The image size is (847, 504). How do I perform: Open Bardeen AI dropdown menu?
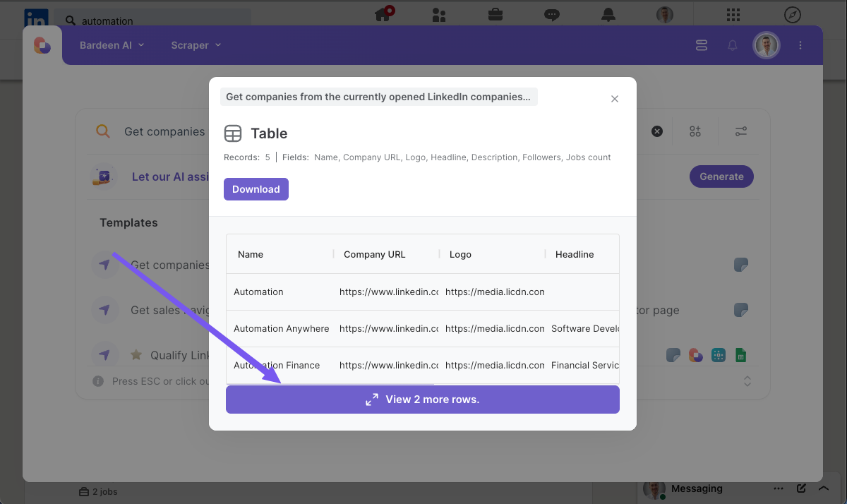pyautogui.click(x=112, y=45)
